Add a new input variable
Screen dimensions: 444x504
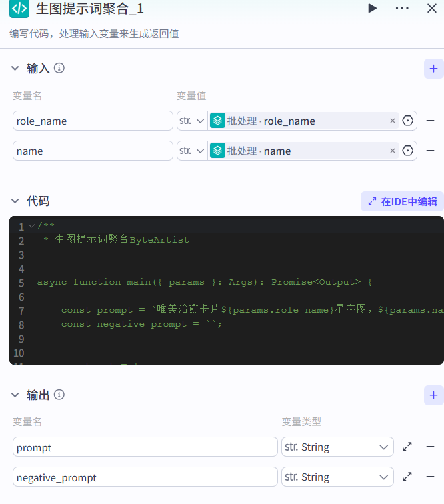tap(433, 68)
